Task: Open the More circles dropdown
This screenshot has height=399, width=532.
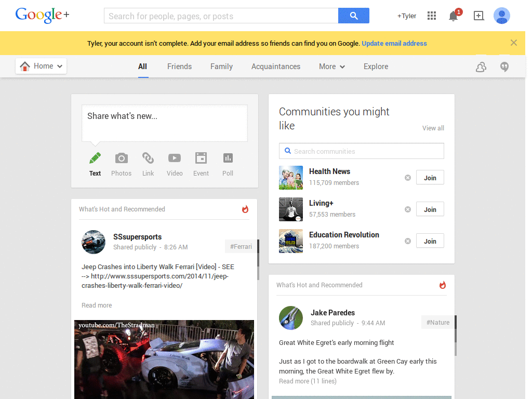Action: point(331,66)
